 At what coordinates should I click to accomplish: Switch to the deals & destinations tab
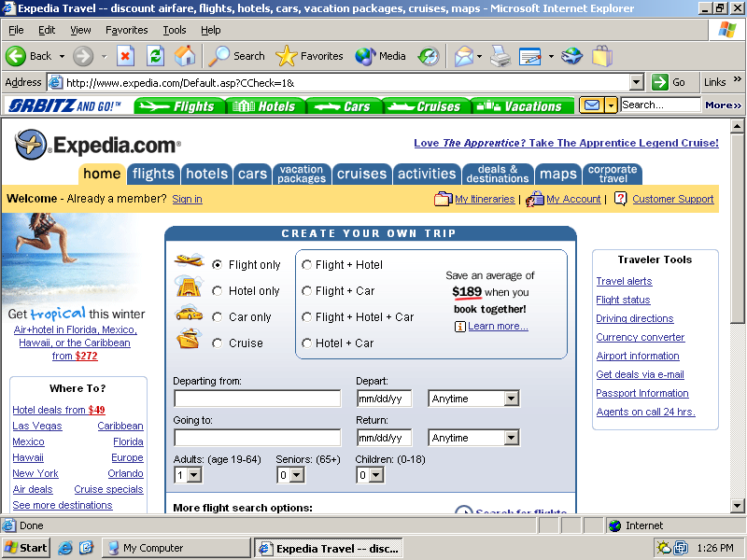pos(498,174)
